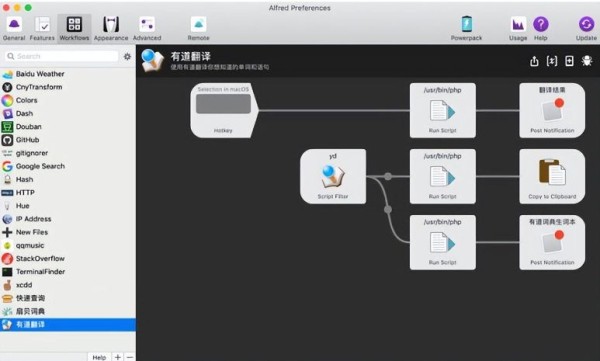Screen dimensions: 600x361
Task: Open the workflow list gear options menu
Action: [127, 57]
